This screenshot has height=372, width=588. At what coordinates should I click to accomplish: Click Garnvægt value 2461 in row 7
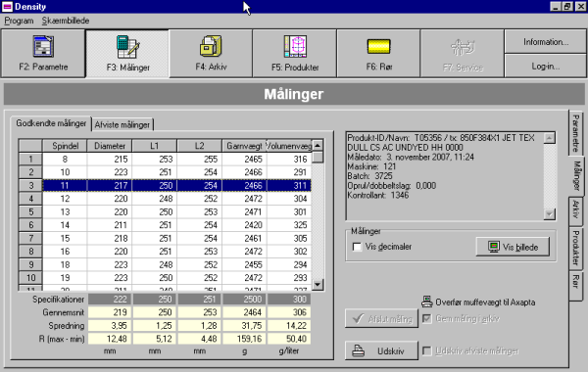[244, 238]
